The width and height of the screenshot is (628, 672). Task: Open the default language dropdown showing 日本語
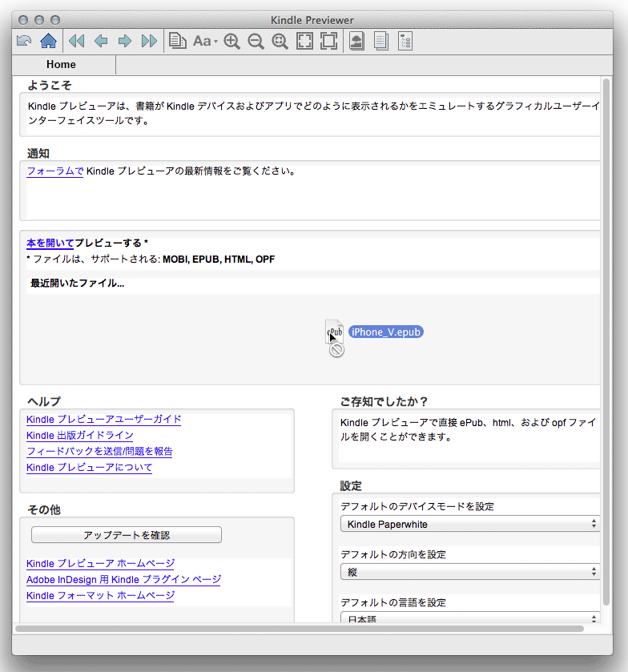469,618
